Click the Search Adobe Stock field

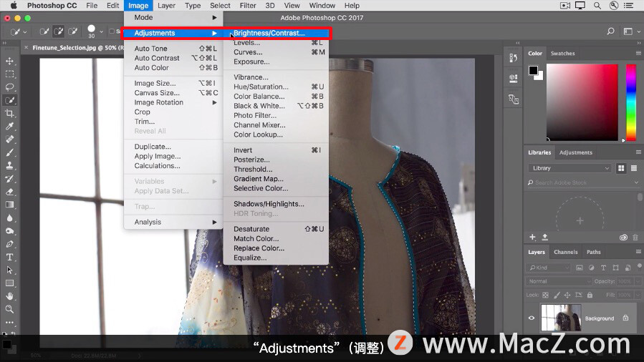coord(583,182)
